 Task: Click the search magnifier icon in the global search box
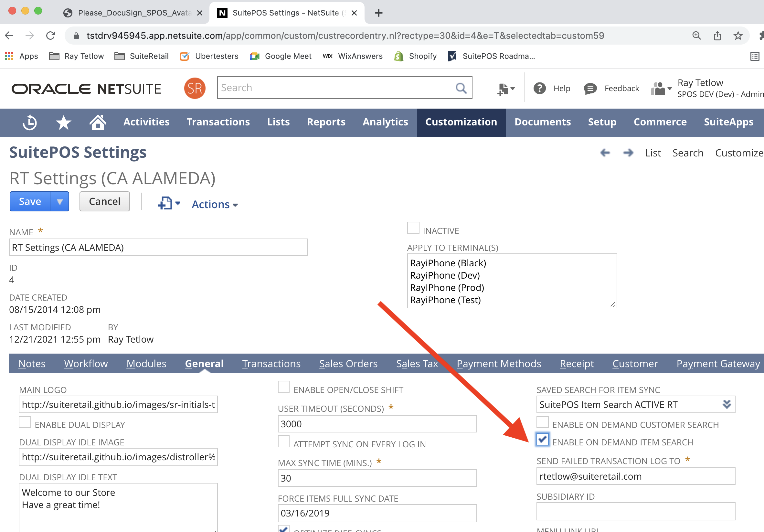tap(461, 88)
